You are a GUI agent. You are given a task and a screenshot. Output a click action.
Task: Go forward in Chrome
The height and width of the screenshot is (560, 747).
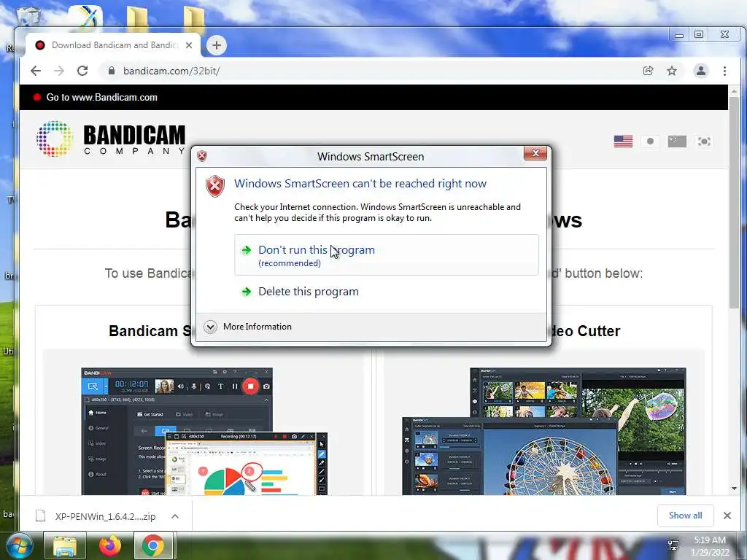tap(59, 71)
